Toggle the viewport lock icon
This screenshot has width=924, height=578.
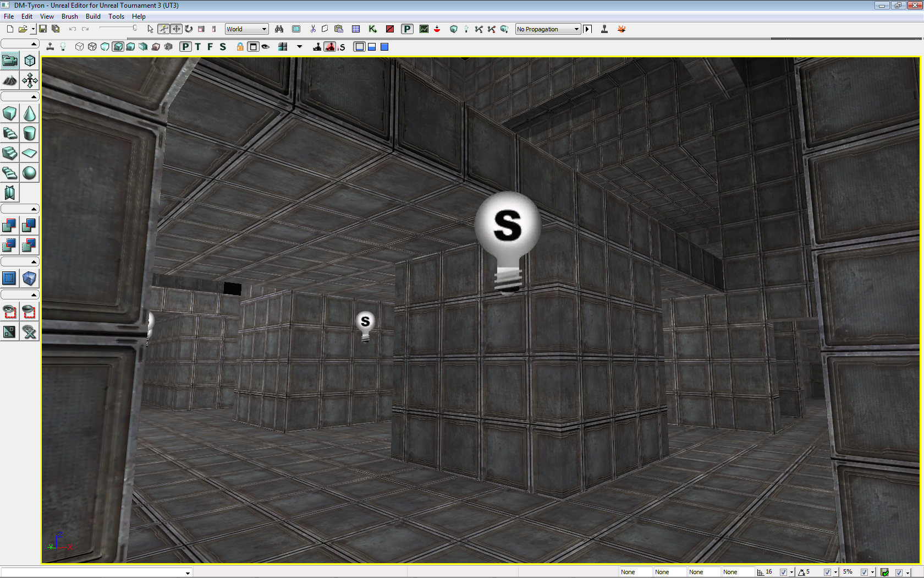[x=240, y=47]
